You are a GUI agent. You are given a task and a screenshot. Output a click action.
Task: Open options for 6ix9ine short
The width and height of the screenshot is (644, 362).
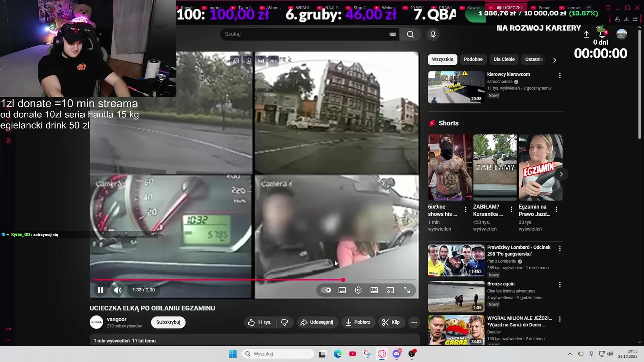point(466,209)
